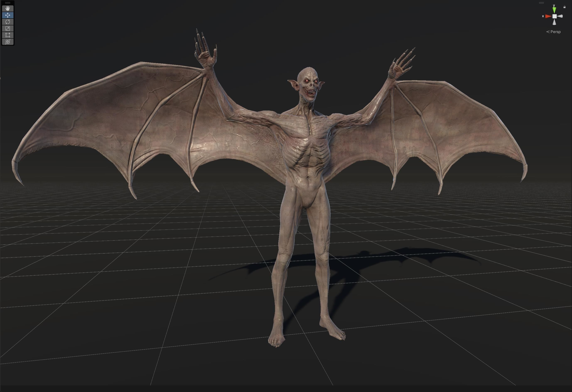
Task: Select the combined Transform tool
Action: coord(8,42)
